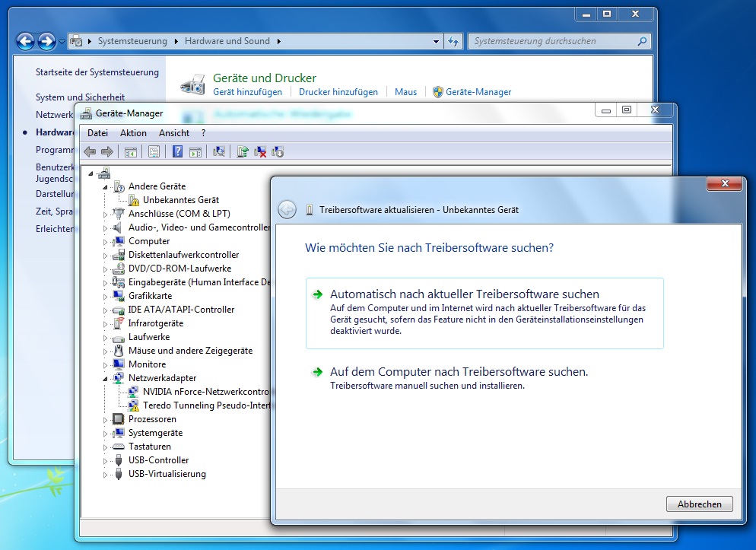Viewport: 756px width, 550px height.
Task: Open the Properties toolbar icon in Geräte-Manager
Action: click(154, 152)
